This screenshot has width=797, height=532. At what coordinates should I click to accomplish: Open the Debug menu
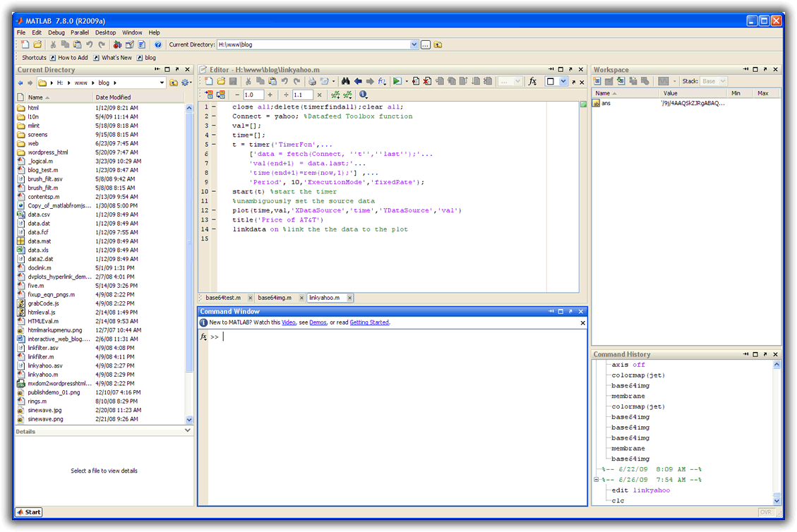coord(56,32)
